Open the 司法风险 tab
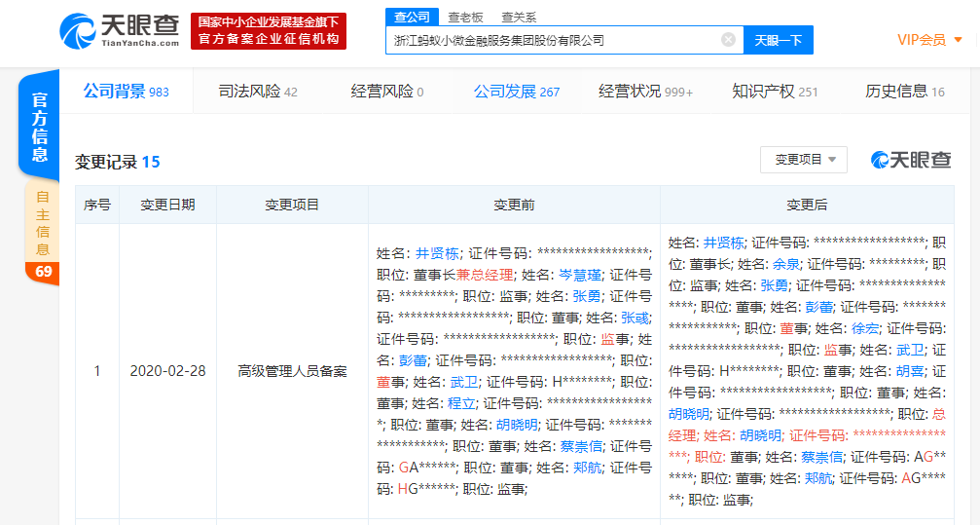This screenshot has width=980, height=525. click(258, 92)
